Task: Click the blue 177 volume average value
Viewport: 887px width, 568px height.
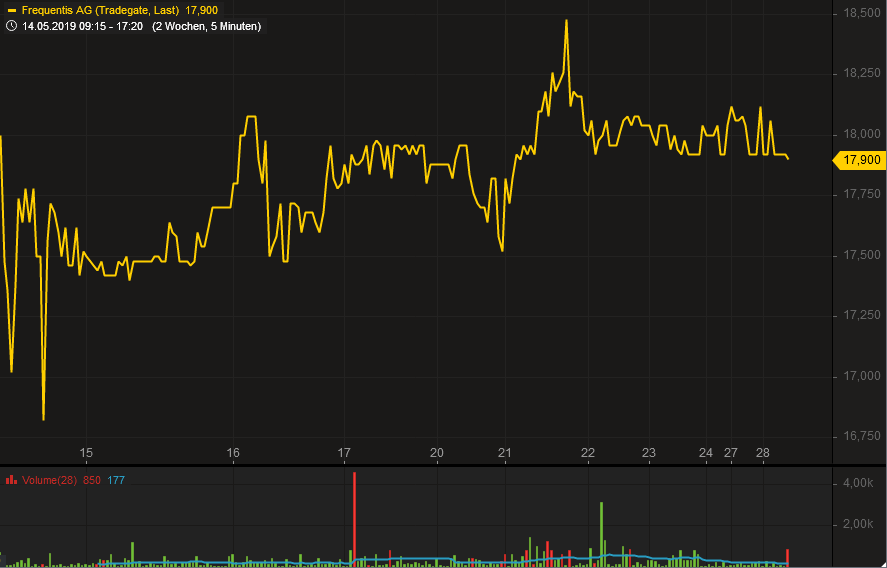Action: click(x=116, y=480)
